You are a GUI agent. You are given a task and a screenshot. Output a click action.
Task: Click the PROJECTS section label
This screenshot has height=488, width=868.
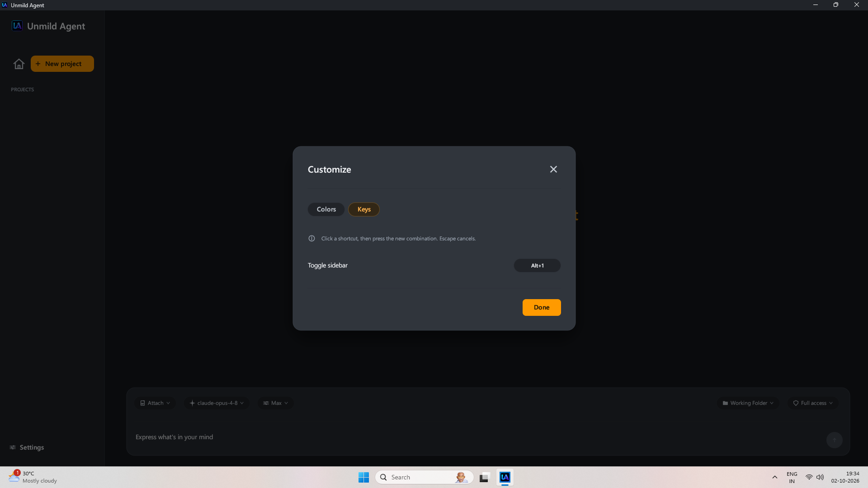(22, 89)
